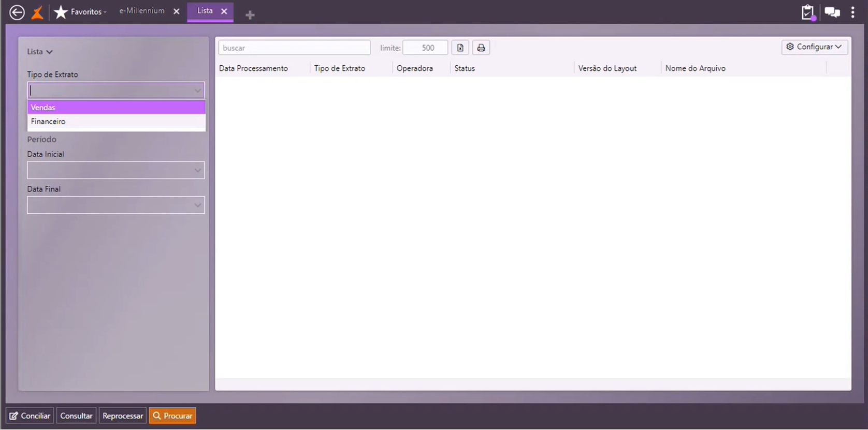This screenshot has width=868, height=430.
Task: Sort by Data Processamento column header
Action: (253, 68)
